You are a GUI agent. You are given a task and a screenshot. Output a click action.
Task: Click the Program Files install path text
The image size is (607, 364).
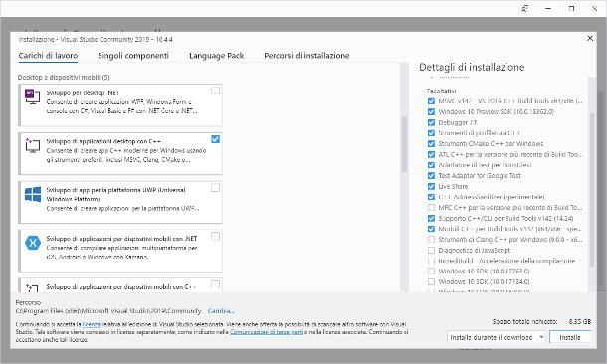108,311
